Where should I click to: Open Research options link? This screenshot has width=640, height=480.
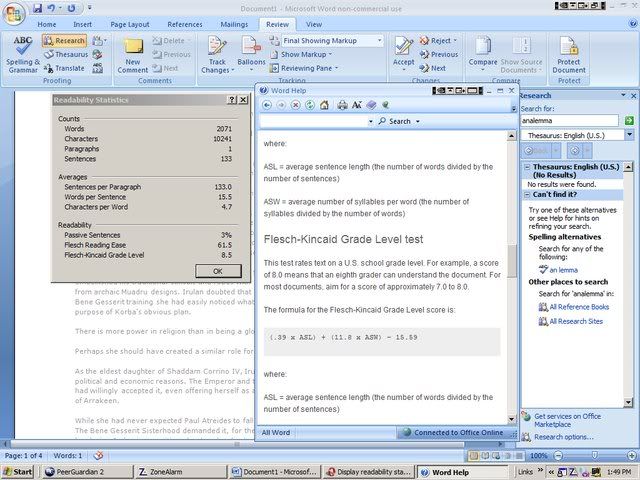563,437
